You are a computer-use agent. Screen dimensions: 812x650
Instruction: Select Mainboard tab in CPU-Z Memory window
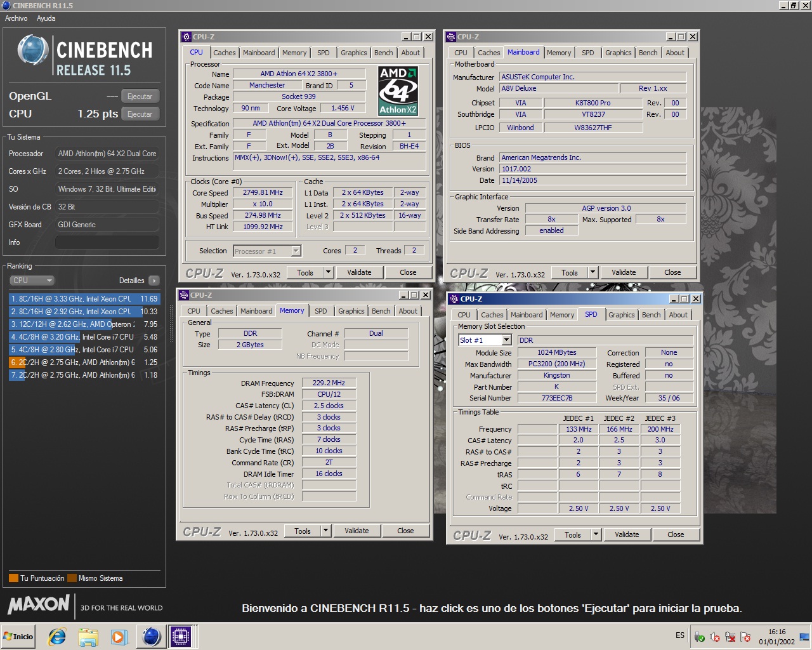click(256, 311)
